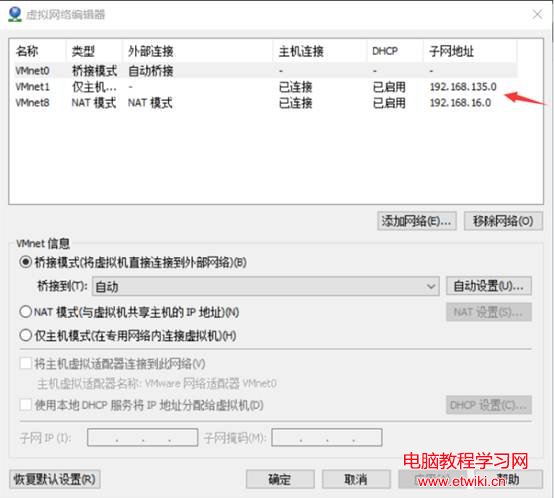The width and height of the screenshot is (554, 498).
Task: Click 恢复默认设置(R) button
Action: click(x=55, y=479)
